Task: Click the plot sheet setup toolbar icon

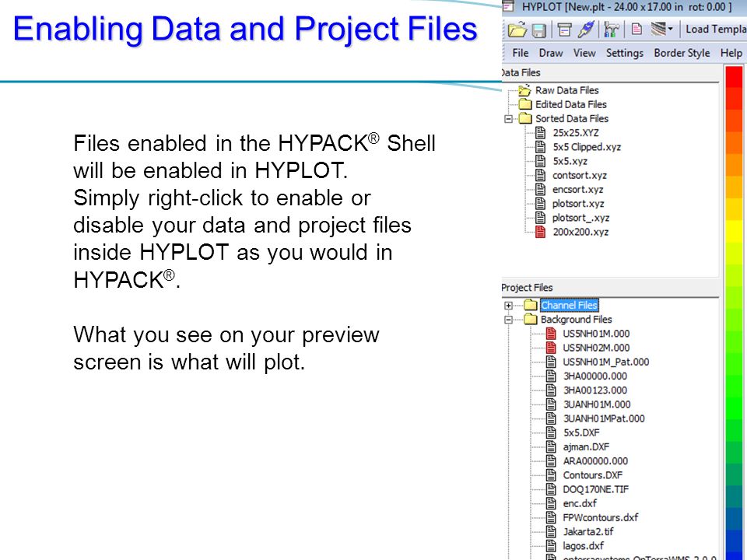Action: point(565,30)
